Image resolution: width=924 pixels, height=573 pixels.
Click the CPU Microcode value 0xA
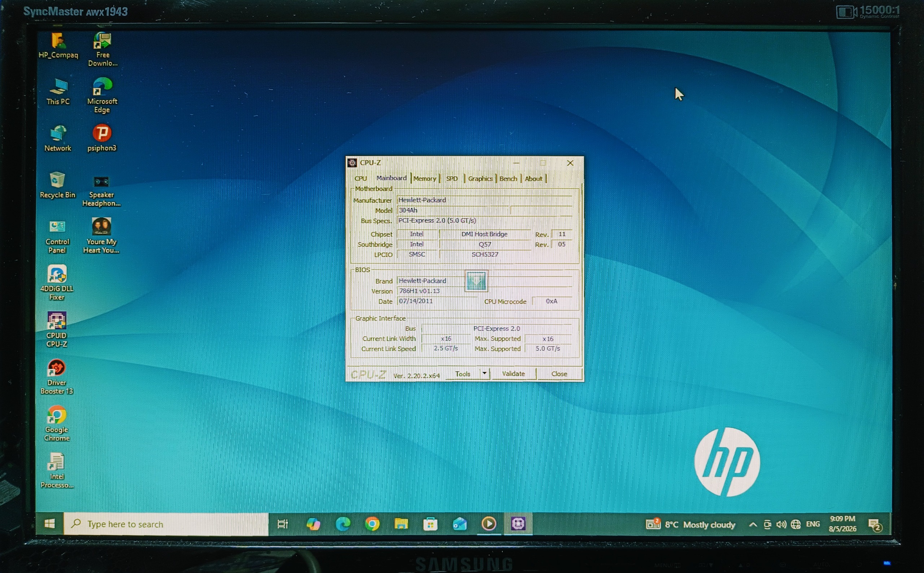(552, 301)
